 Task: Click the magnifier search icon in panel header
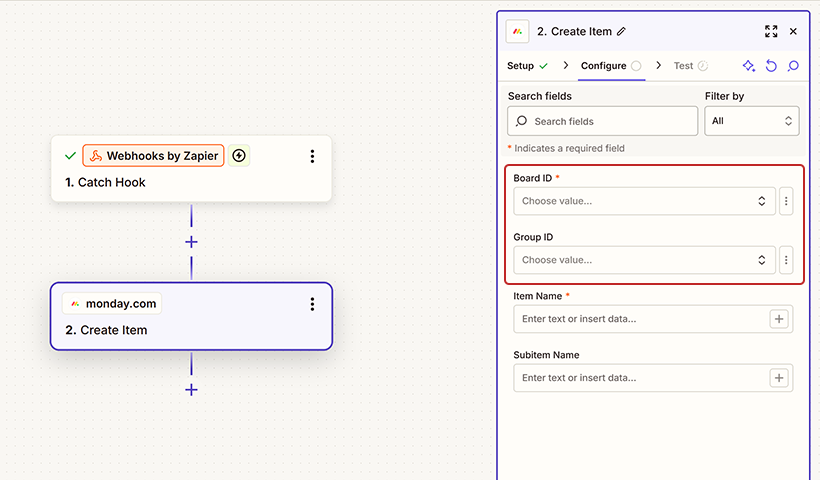coord(793,66)
